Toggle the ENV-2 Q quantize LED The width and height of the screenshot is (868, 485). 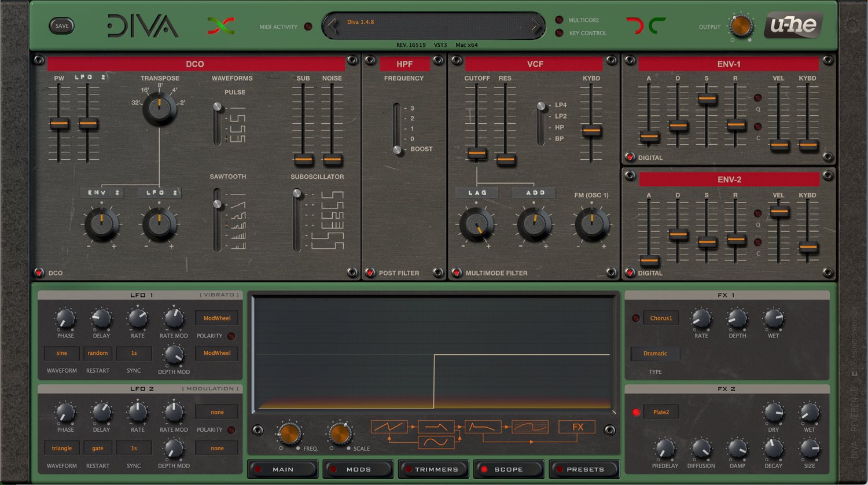757,214
